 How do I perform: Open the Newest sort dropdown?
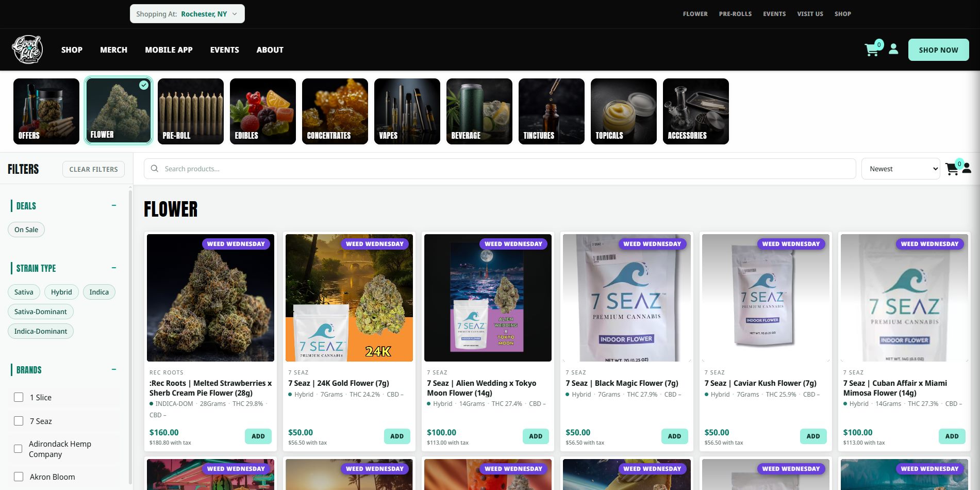(x=901, y=169)
